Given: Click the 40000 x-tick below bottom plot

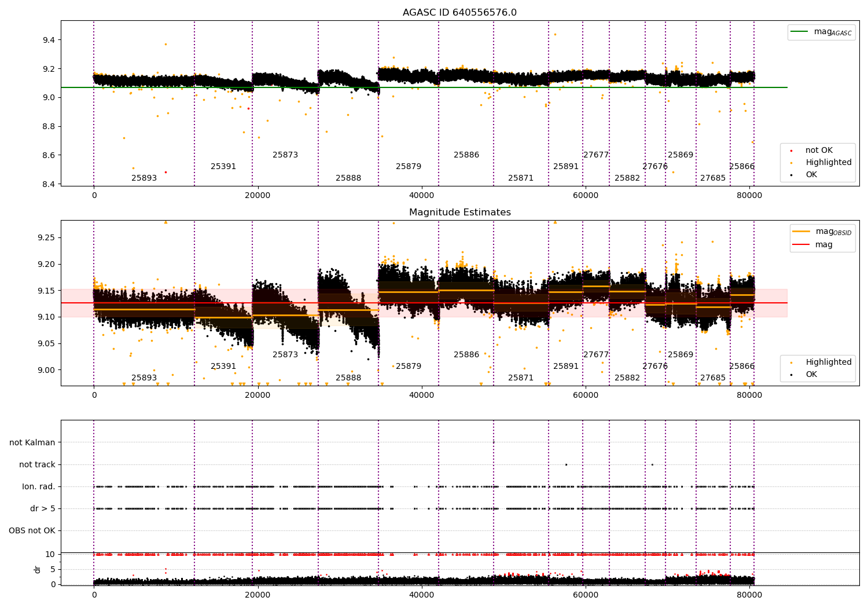Looking at the screenshot, I should click(421, 595).
